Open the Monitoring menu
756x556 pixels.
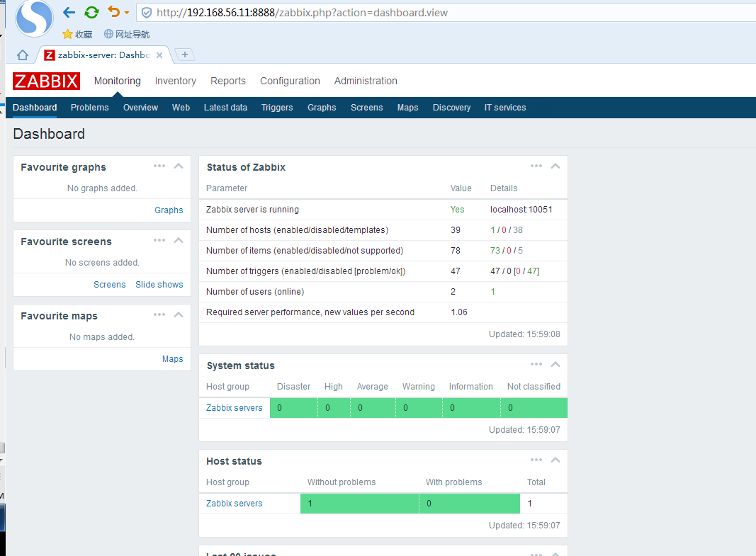click(x=118, y=81)
